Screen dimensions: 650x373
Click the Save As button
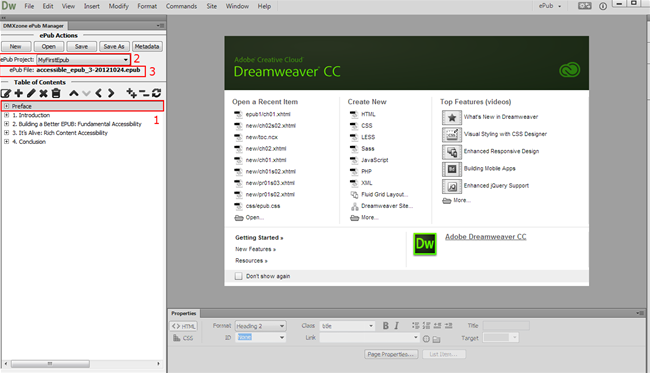(114, 46)
